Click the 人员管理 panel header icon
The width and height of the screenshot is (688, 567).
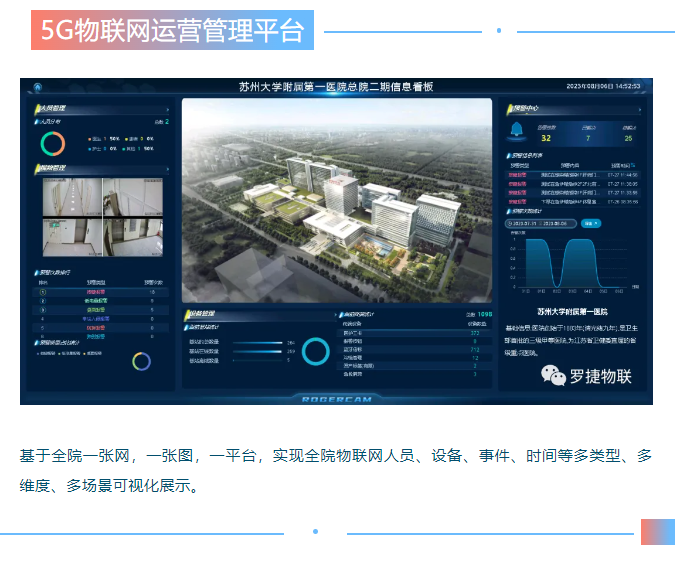(x=34, y=108)
